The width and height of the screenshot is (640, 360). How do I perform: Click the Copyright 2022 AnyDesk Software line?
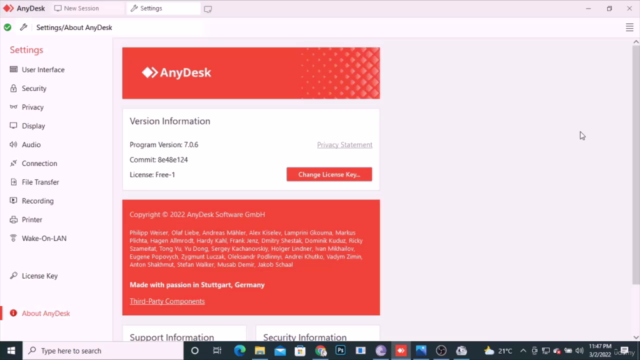click(197, 215)
